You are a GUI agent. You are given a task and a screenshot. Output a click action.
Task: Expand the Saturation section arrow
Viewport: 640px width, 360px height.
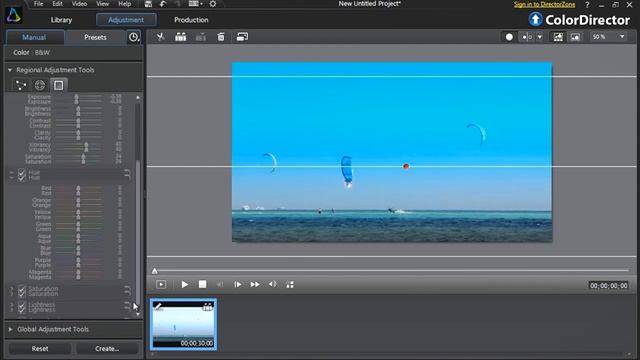tap(11, 291)
